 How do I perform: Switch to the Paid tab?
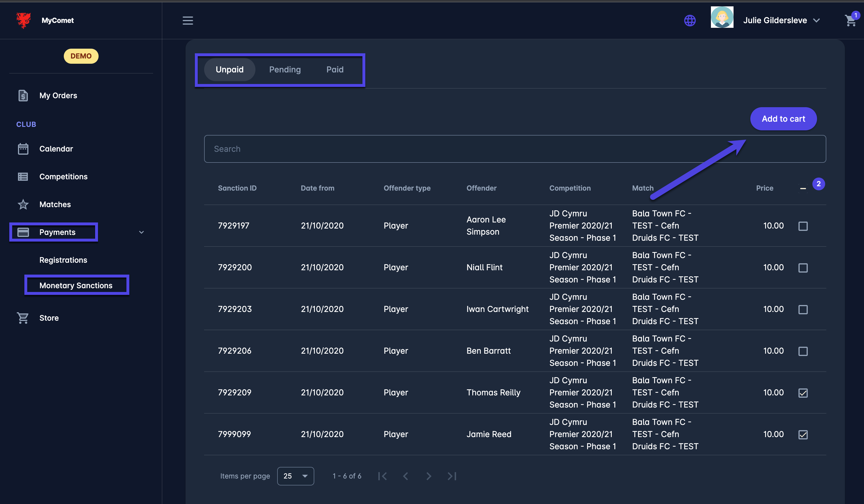click(x=335, y=70)
